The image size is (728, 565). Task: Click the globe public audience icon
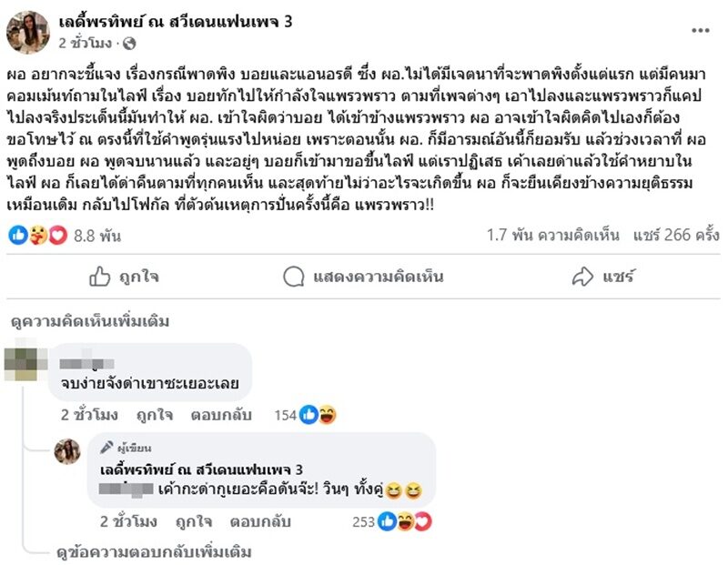(x=128, y=43)
